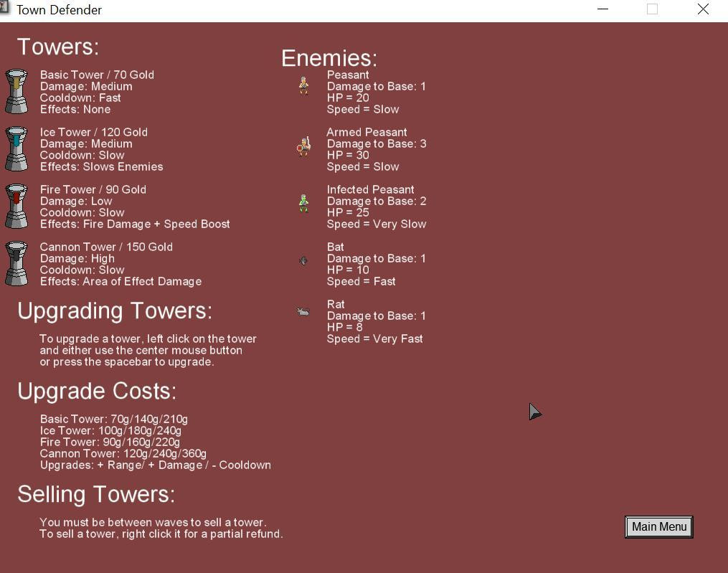The width and height of the screenshot is (728, 573).
Task: Click 'Speed = Very Fast' under Rat
Action: tap(374, 339)
